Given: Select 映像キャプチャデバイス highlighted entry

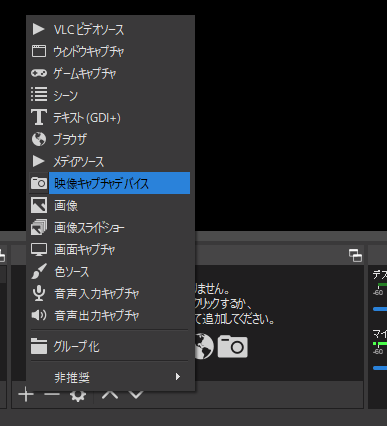Looking at the screenshot, I should coord(110,183).
